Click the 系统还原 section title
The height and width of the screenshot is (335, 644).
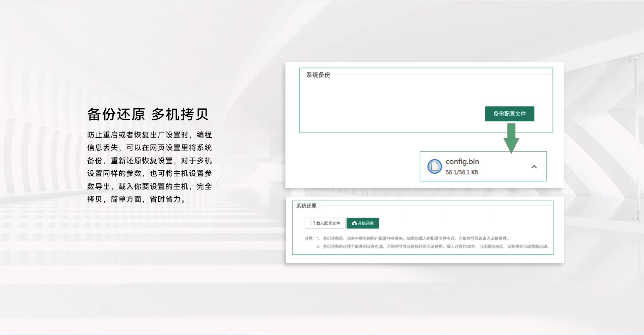306,206
